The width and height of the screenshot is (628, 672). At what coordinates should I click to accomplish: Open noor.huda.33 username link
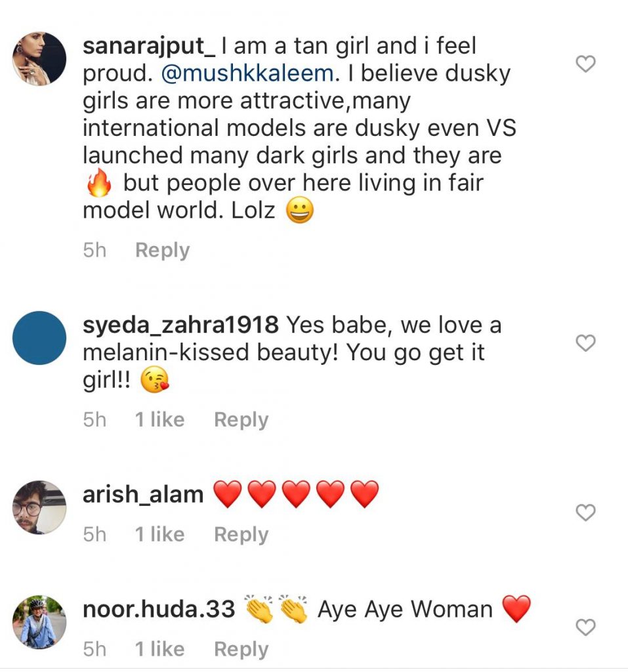click(159, 610)
